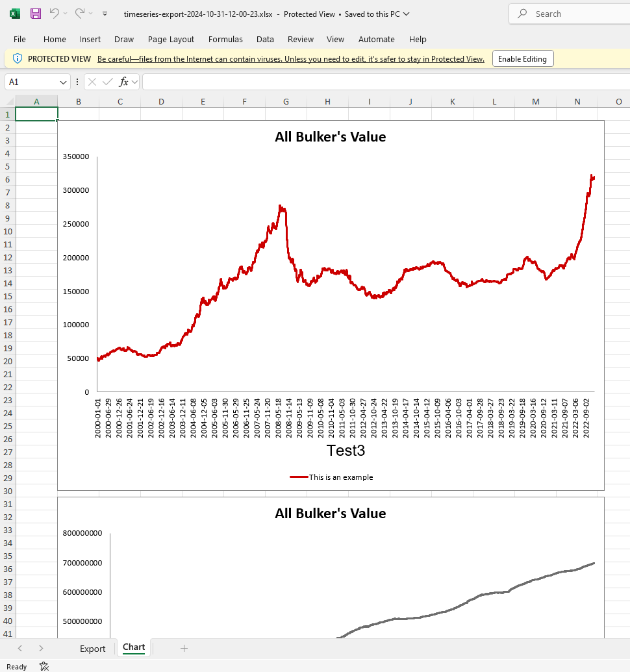The image size is (630, 672).
Task: Expand the Saved to this PC dropdown
Action: point(406,14)
